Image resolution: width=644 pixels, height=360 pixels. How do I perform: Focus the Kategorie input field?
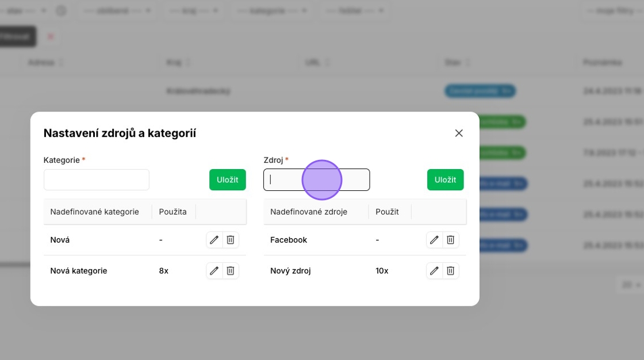coord(97,179)
